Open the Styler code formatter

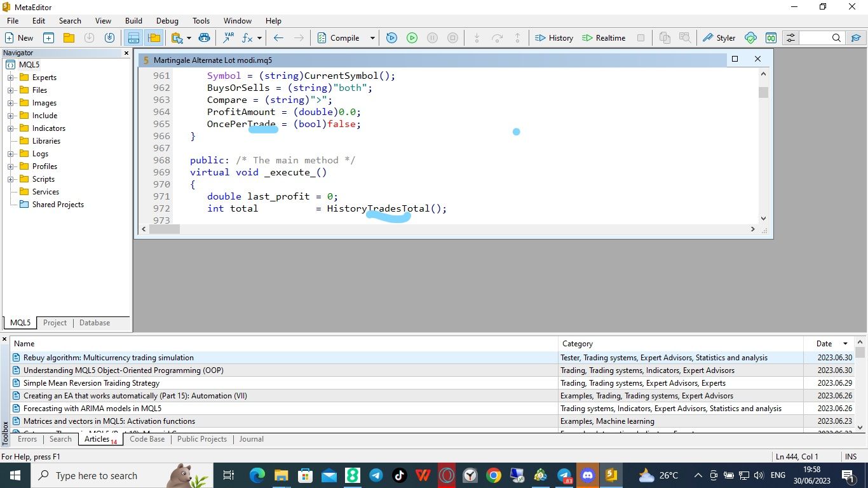coord(719,38)
